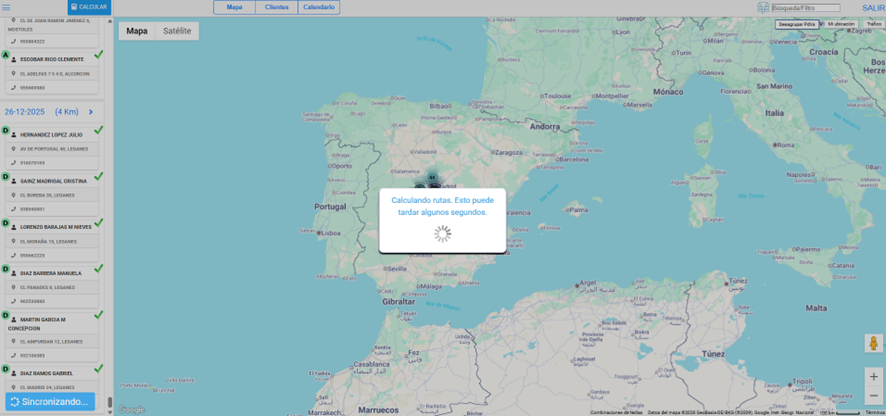Select client name SAINZ MADRIGAL CRISTINA
The image size is (886, 416).
tap(54, 181)
